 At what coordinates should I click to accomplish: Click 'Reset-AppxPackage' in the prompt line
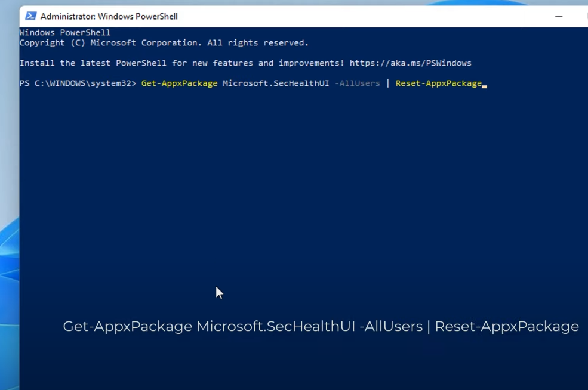tap(438, 83)
